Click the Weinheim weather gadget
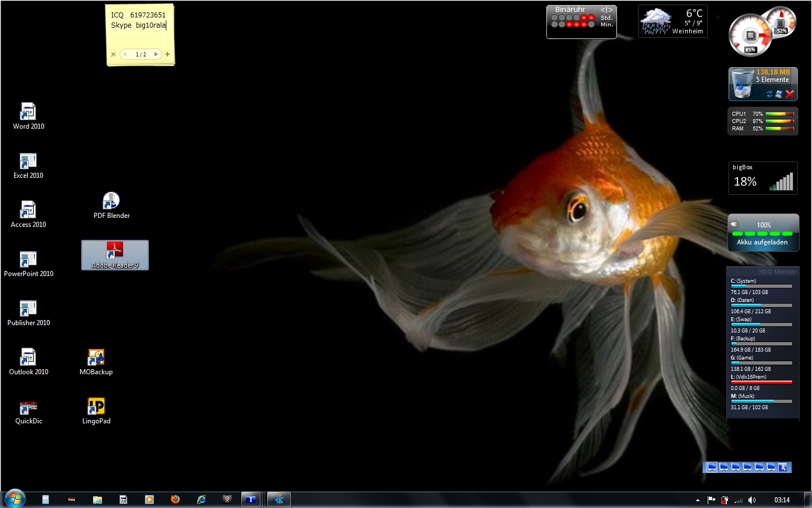 point(673,21)
